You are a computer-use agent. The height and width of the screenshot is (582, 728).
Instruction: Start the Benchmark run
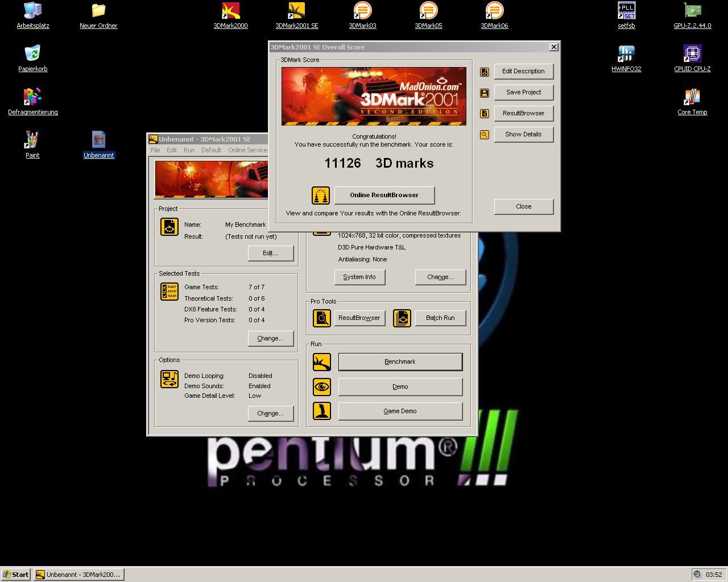(400, 362)
